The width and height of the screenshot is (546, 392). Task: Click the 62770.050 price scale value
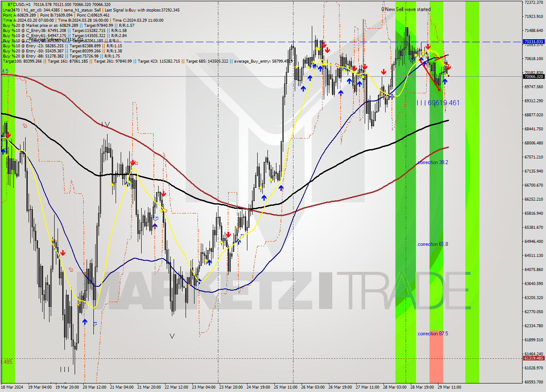pos(533,312)
